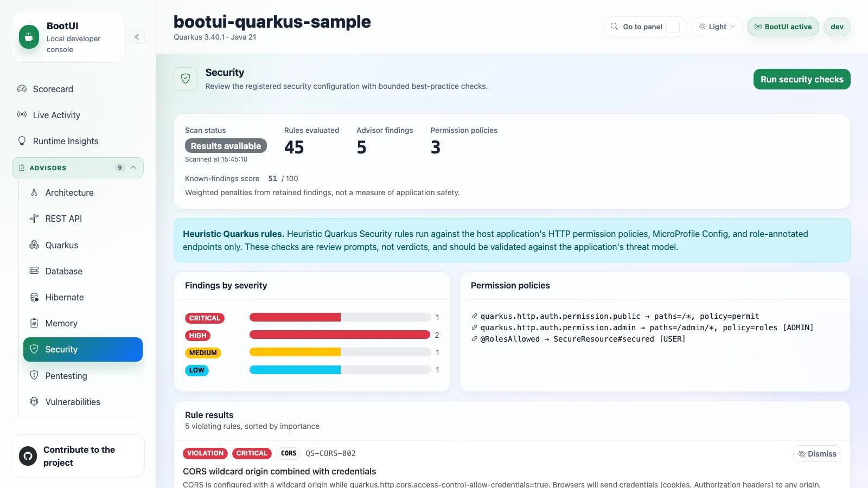
Task: Click the Database advisor icon
Action: (x=34, y=271)
